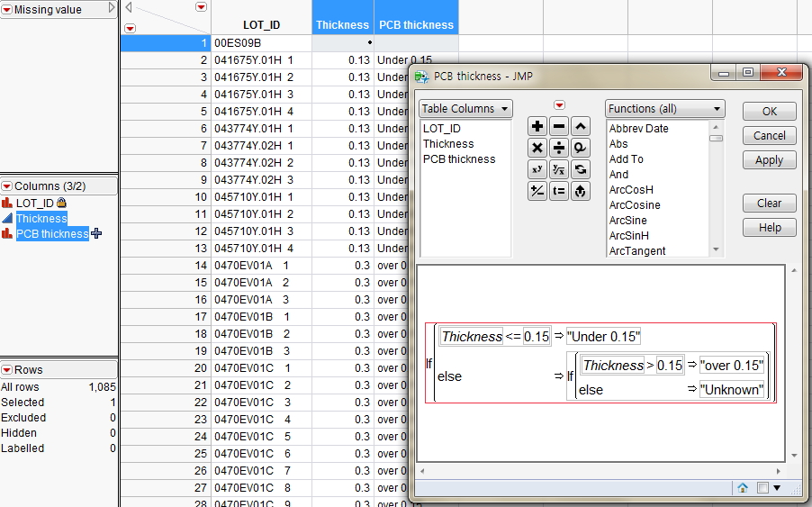The image size is (812, 507).
Task: Open the Functions (all) dropdown
Action: tap(664, 109)
